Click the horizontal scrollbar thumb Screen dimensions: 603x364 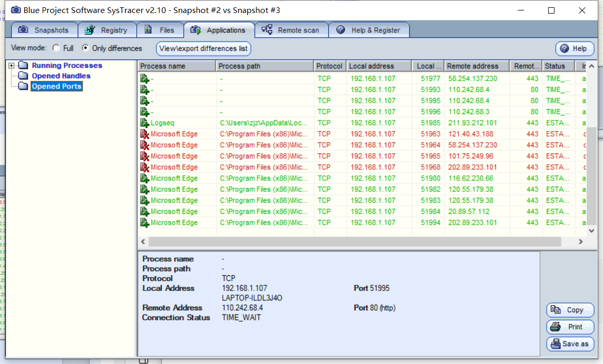pyautogui.click(x=354, y=241)
